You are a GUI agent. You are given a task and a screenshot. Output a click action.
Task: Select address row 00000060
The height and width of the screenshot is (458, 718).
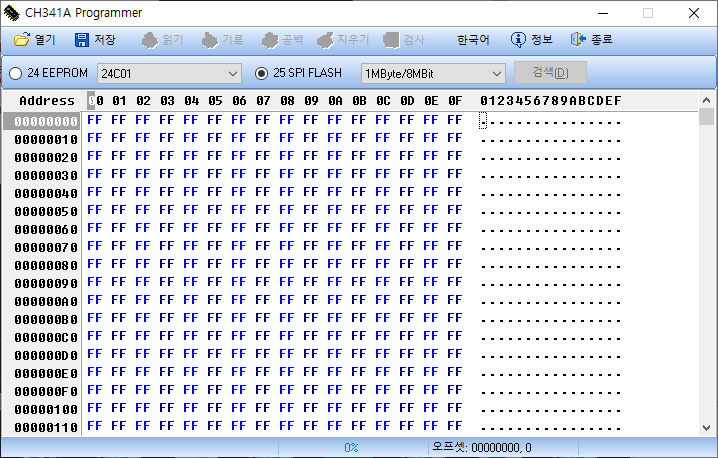click(46, 229)
